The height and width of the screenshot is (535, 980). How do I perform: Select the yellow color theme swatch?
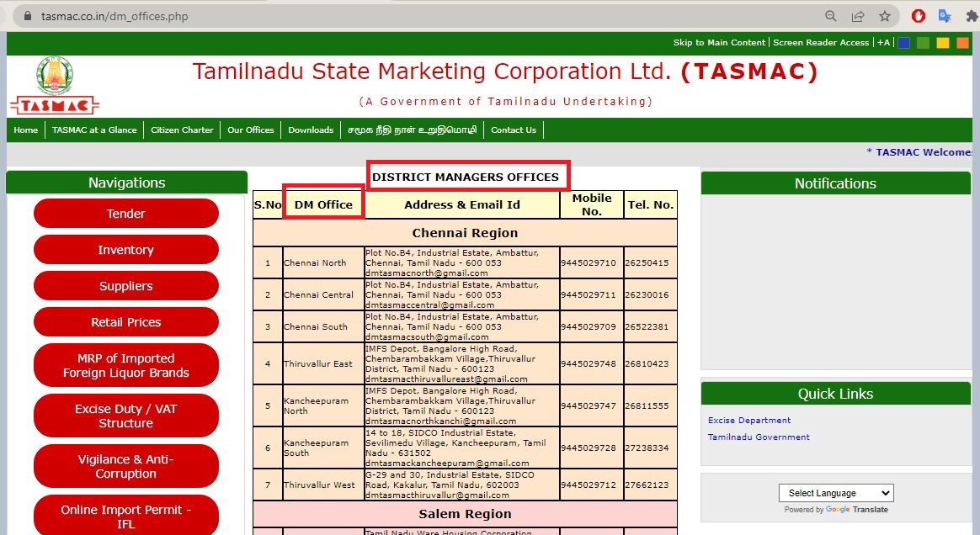pyautogui.click(x=943, y=43)
